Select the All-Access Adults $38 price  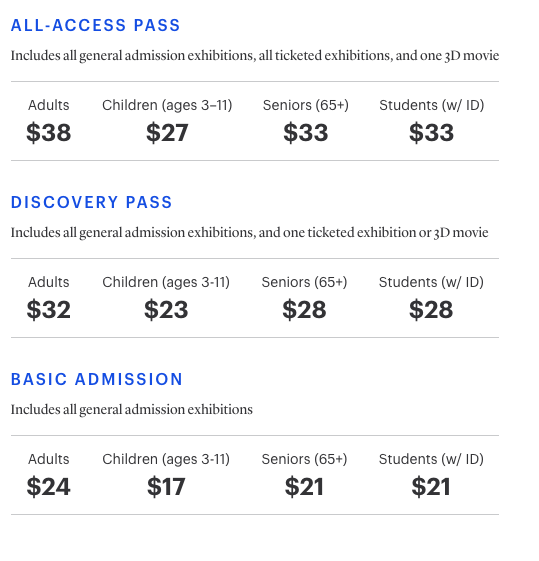pos(49,133)
